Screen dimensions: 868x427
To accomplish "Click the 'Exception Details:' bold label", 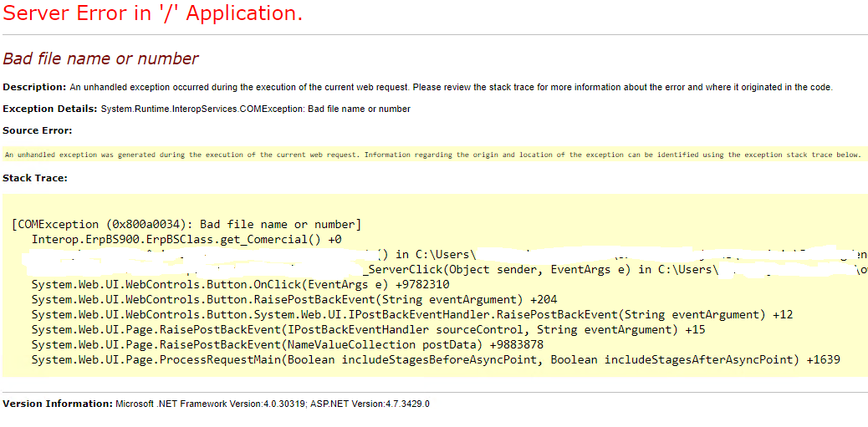I will click(50, 109).
